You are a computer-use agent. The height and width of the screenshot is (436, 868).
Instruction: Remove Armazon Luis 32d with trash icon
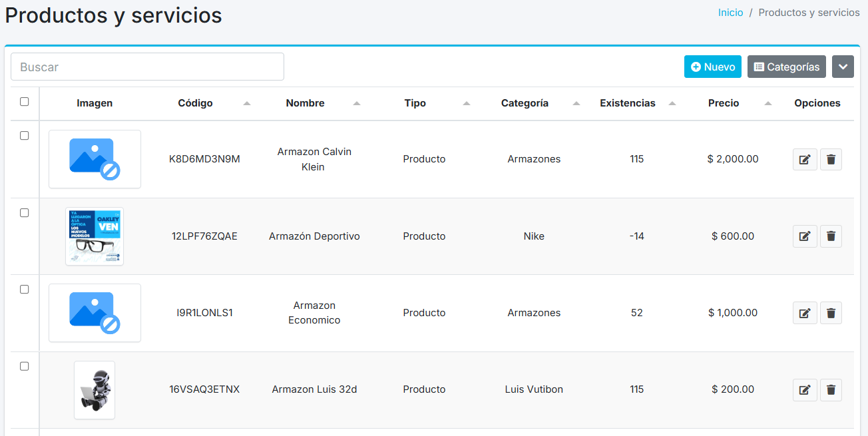(x=831, y=390)
